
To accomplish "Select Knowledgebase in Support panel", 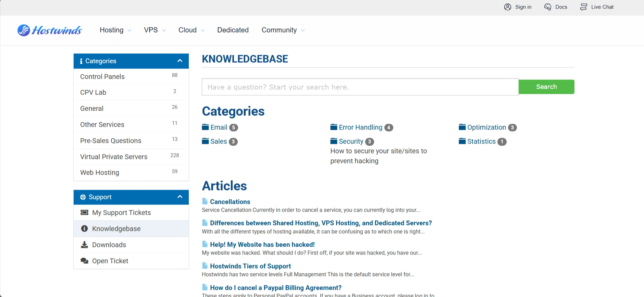I will [131, 229].
